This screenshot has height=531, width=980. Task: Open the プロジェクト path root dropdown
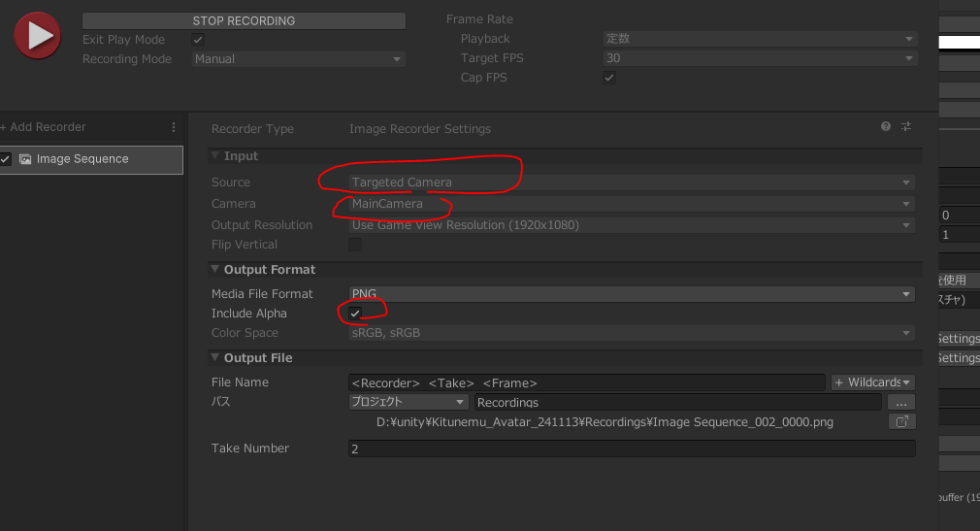coord(408,402)
